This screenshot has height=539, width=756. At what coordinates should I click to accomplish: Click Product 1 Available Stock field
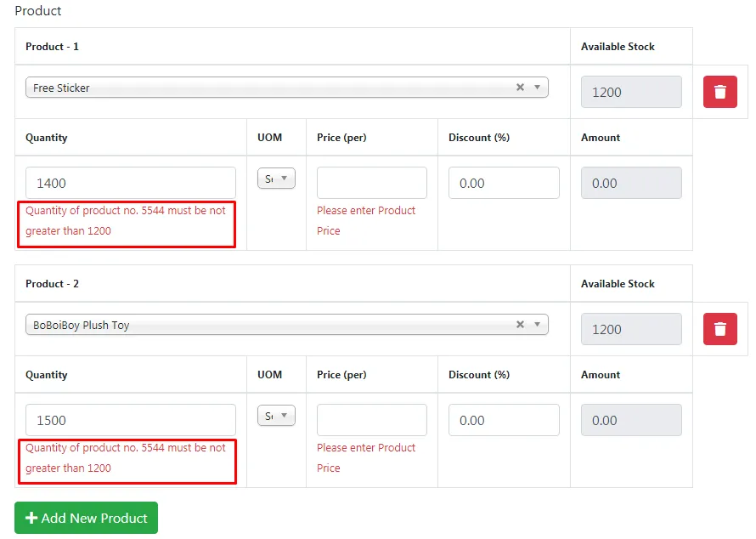pyautogui.click(x=631, y=92)
